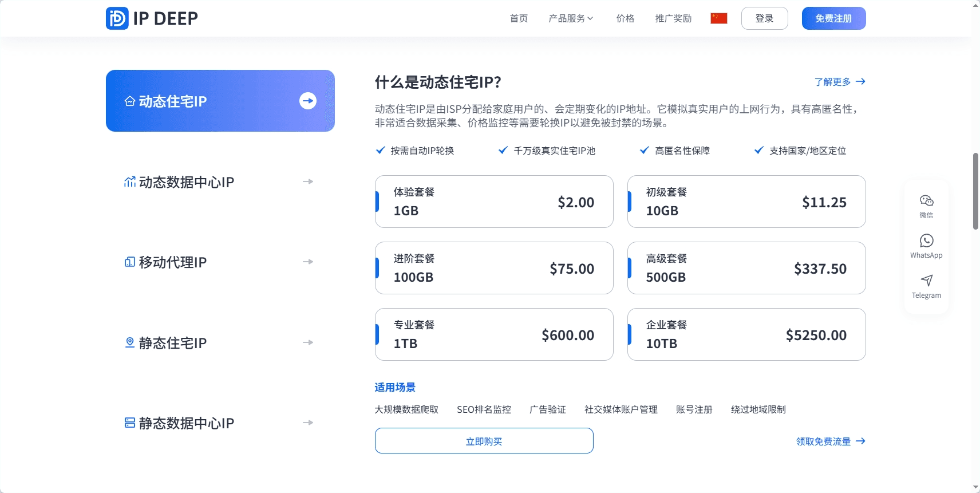Click arrow circle on 动态住宅IP card
Screen dimensions: 980x493
(308, 101)
